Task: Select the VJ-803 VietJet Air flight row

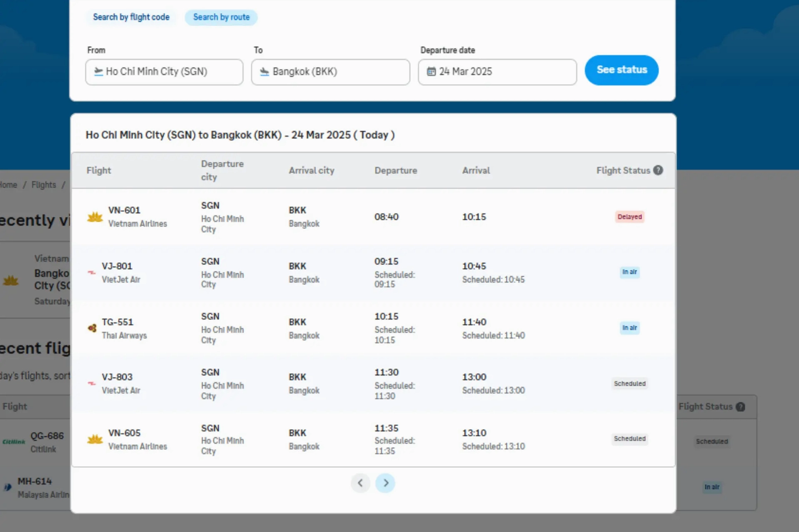Action: pyautogui.click(x=373, y=384)
